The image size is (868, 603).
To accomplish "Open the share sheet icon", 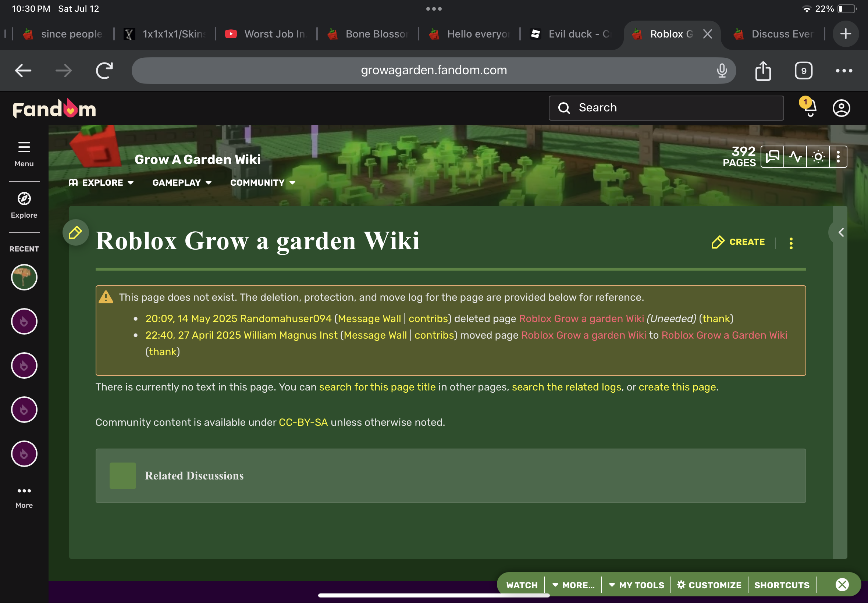I will (x=763, y=71).
